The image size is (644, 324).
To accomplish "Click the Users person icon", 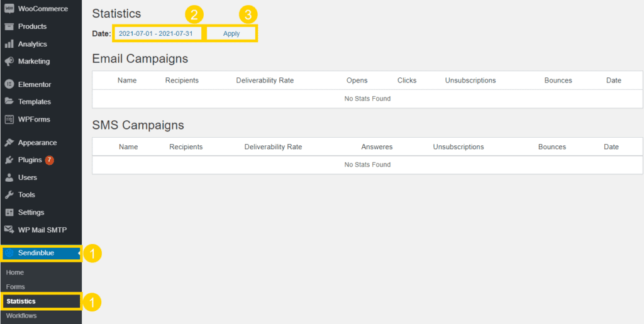I will [9, 177].
